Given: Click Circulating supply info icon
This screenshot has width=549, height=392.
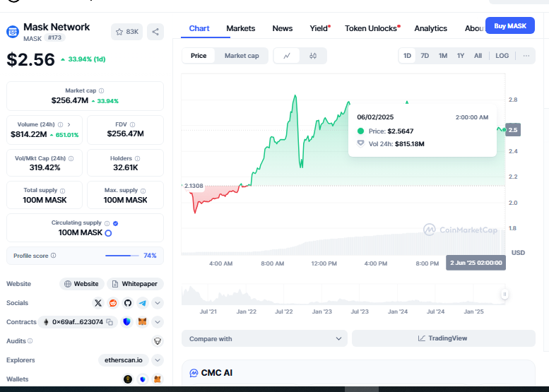Looking at the screenshot, I should [x=107, y=223].
